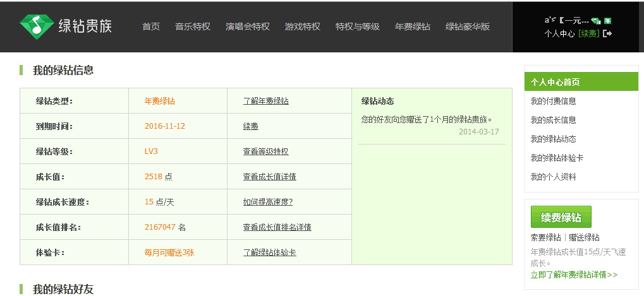Open the 绿钻豪华版 nav item
The height and width of the screenshot is (296, 644).
(x=468, y=27)
